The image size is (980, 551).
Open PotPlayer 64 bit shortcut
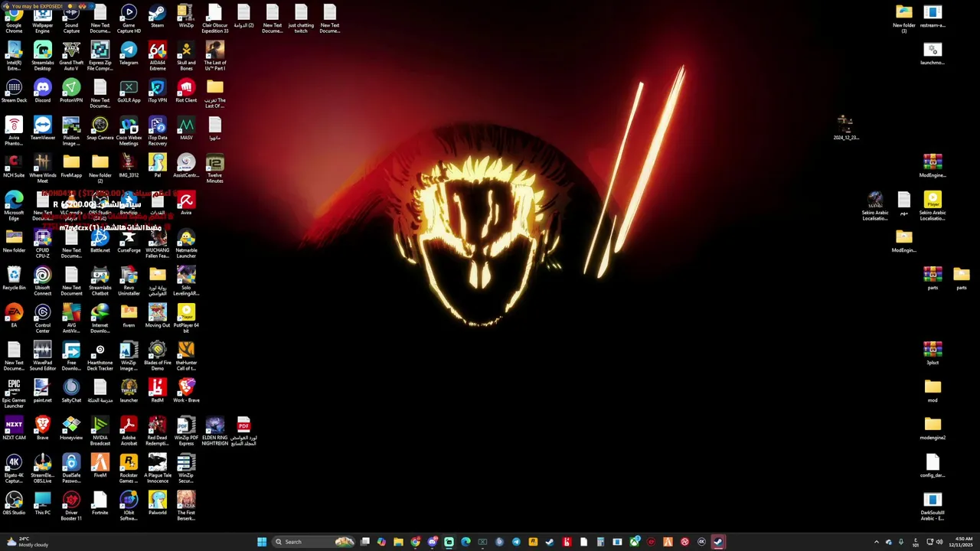pyautogui.click(x=186, y=318)
